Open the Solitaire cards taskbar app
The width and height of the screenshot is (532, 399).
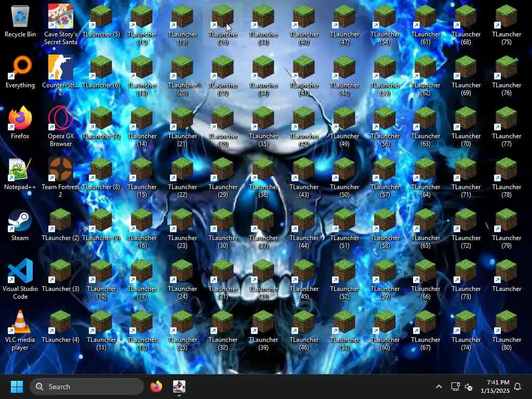(179, 387)
